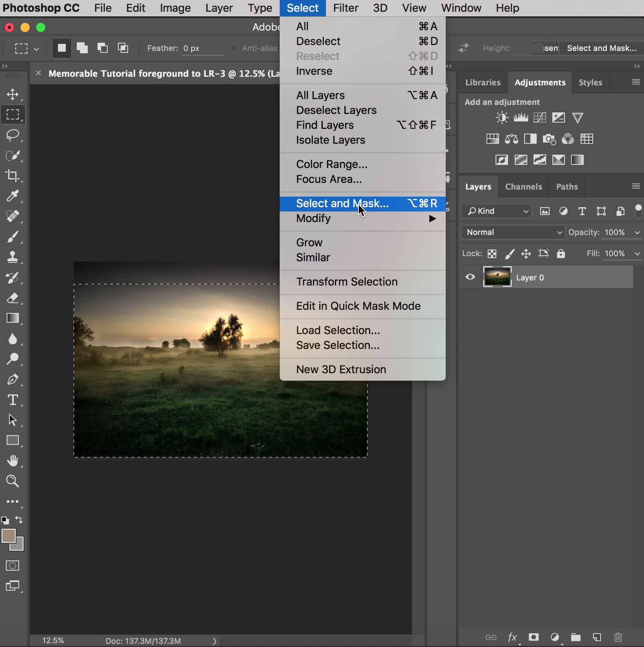Screen dimensions: 644x647
Task: Select the Lasso tool
Action: (13, 135)
